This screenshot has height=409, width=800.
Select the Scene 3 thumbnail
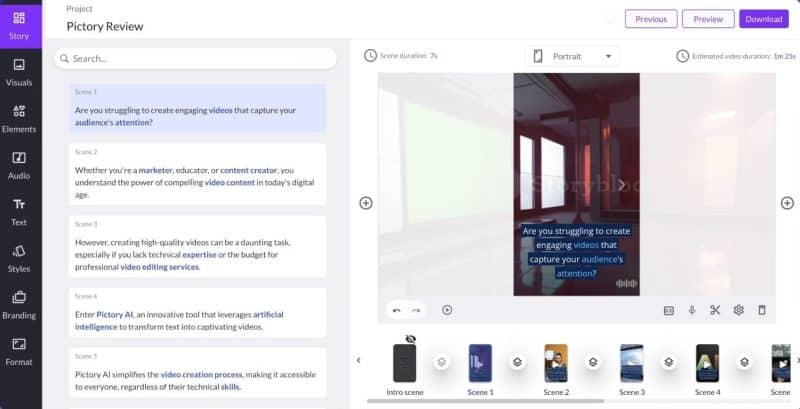[x=632, y=363]
